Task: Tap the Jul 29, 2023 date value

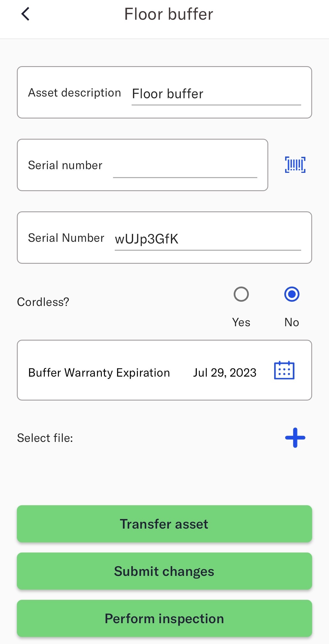Action: click(x=224, y=373)
